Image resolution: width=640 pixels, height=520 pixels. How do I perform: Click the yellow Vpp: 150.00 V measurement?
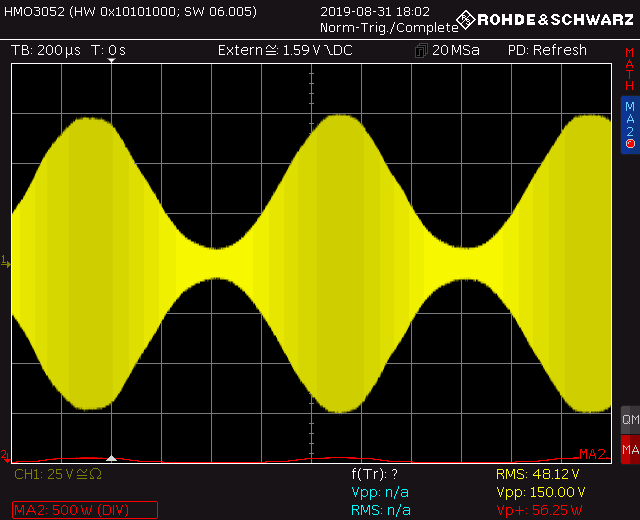[x=540, y=492]
